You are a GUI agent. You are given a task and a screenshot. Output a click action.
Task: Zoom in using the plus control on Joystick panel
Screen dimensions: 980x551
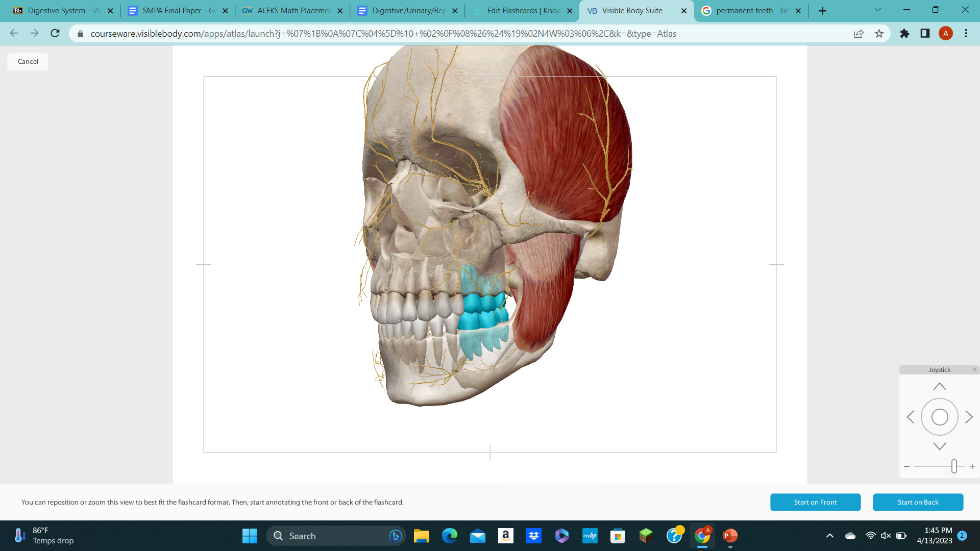[x=972, y=466]
